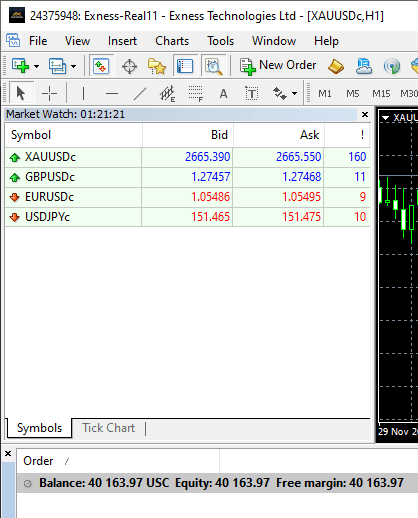The height and width of the screenshot is (518, 418).
Task: Toggle the Navigator star-folder icon
Action: click(x=157, y=66)
